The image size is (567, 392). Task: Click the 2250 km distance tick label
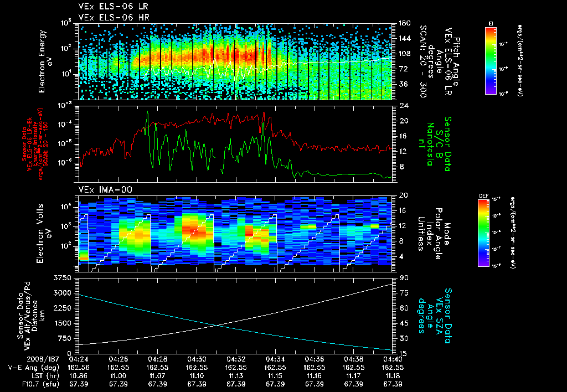(62, 308)
